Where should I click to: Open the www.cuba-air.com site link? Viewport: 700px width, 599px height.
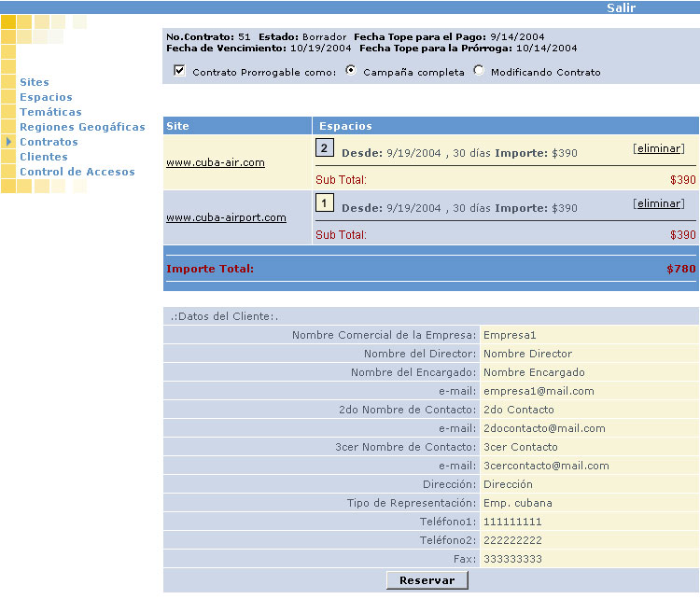pos(216,162)
